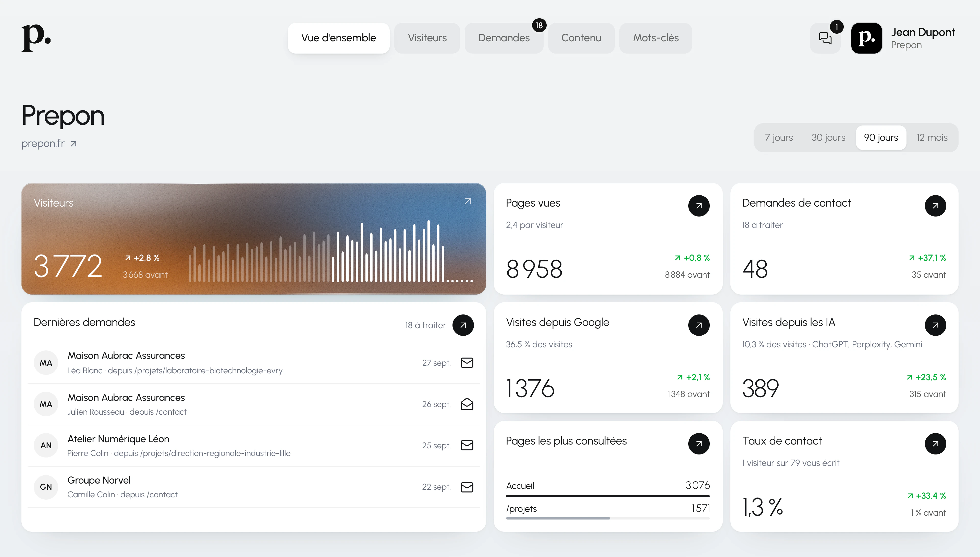Expand Visites depuis Google arrow
The height and width of the screenshot is (557, 980).
(699, 325)
